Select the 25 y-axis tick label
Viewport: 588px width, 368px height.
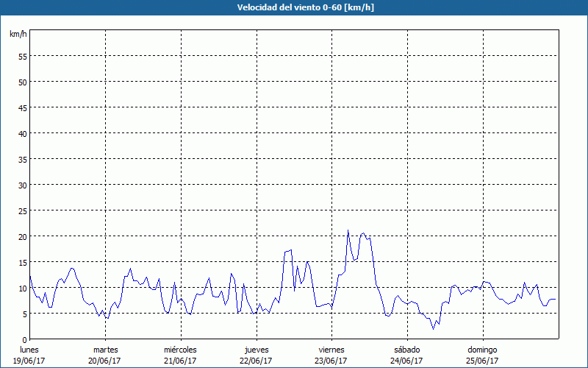23,210
